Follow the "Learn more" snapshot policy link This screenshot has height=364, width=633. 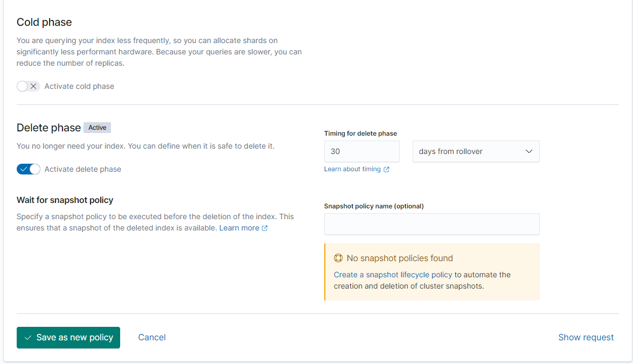(x=239, y=228)
